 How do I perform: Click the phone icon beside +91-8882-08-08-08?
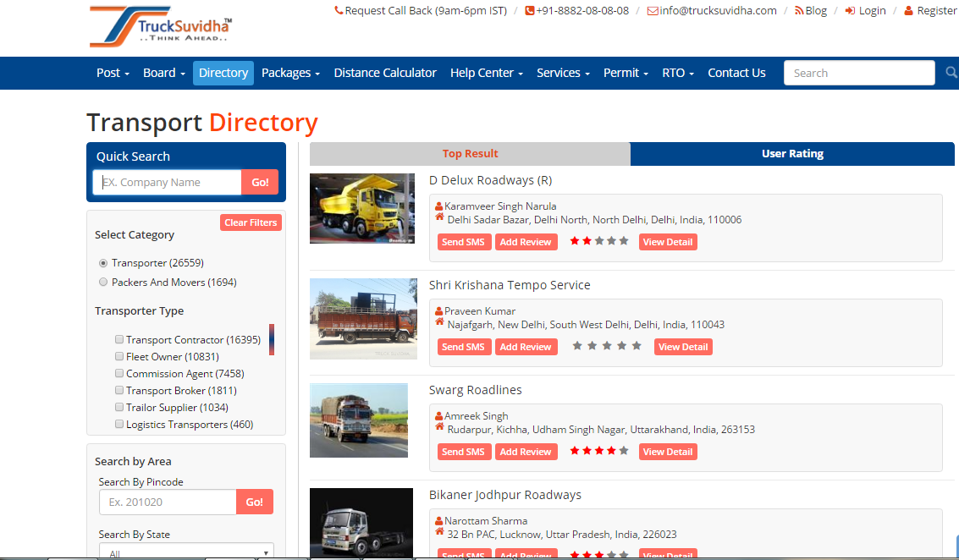pos(530,10)
